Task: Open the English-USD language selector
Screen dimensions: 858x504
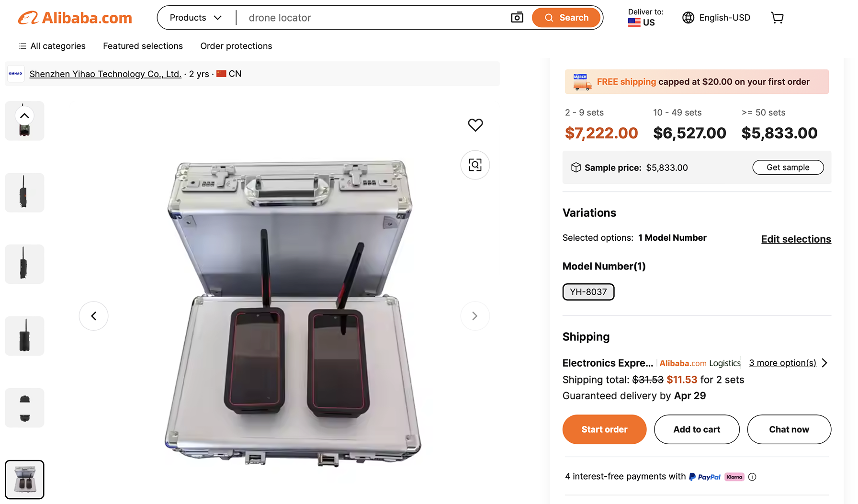Action: pyautogui.click(x=716, y=18)
